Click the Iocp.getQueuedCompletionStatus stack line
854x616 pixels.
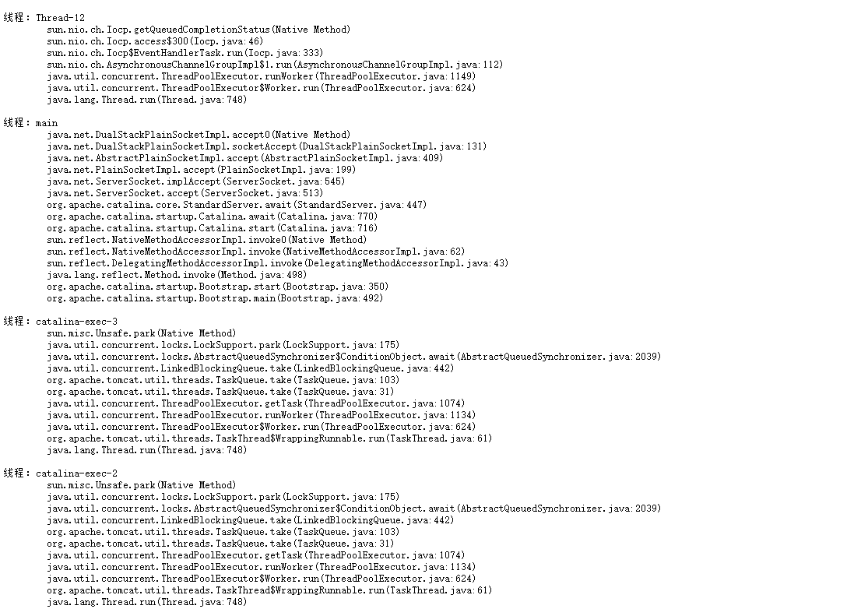[x=199, y=30]
